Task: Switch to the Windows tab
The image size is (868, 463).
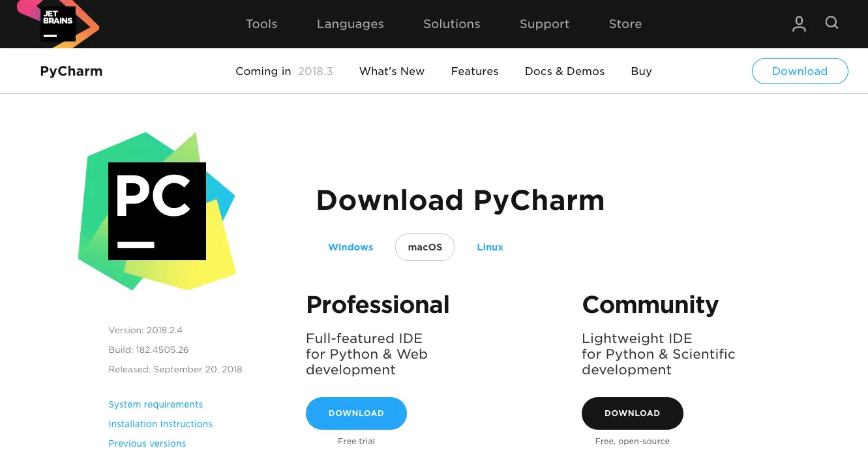Action: 351,247
